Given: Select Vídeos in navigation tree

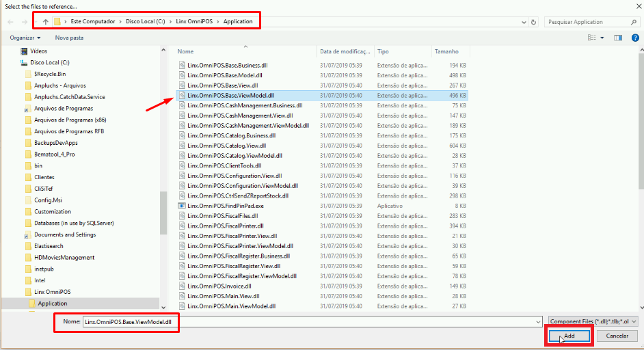Looking at the screenshot, I should (38, 51).
